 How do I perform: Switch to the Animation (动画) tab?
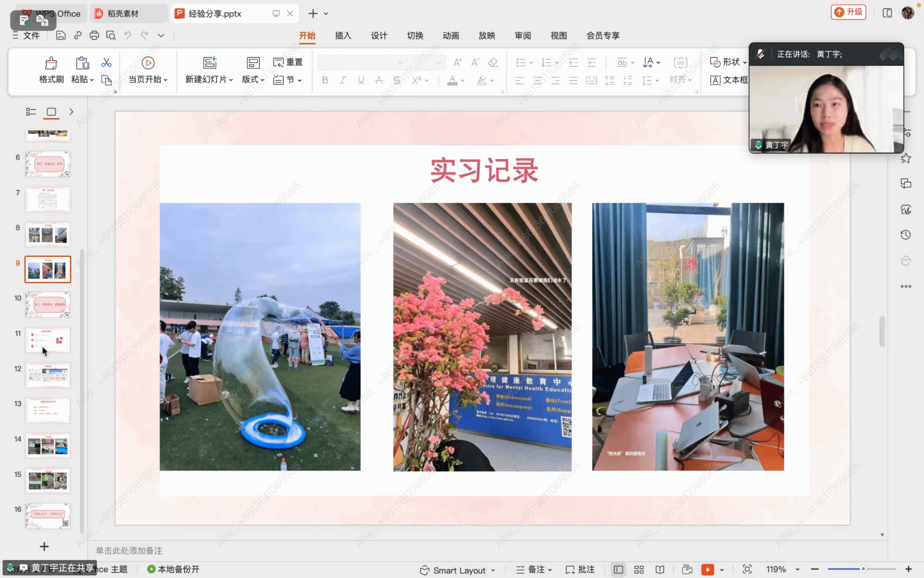[450, 35]
